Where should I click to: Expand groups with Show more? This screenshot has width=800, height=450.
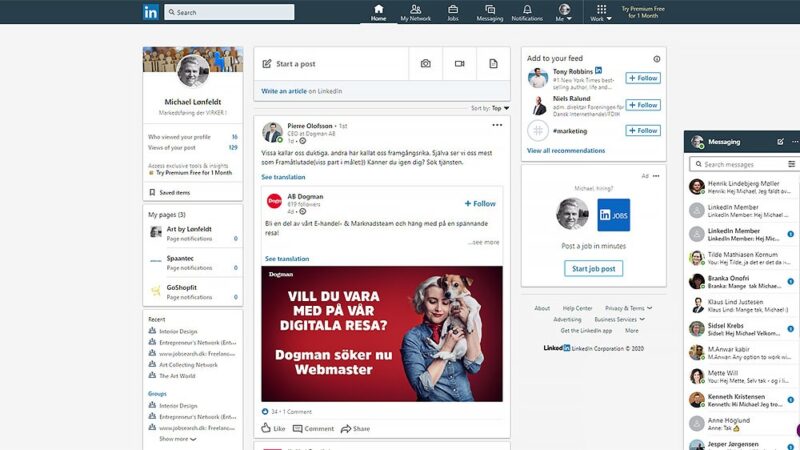178,439
